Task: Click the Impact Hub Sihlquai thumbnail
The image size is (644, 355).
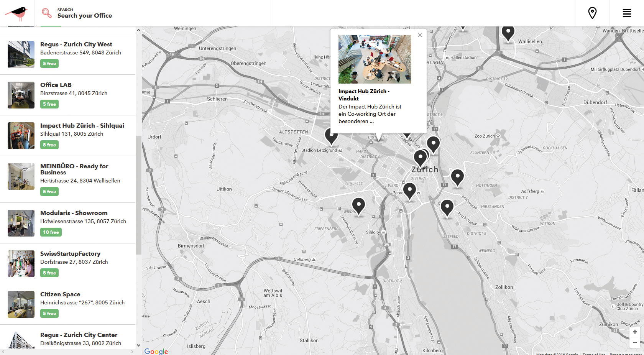Action: (21, 135)
